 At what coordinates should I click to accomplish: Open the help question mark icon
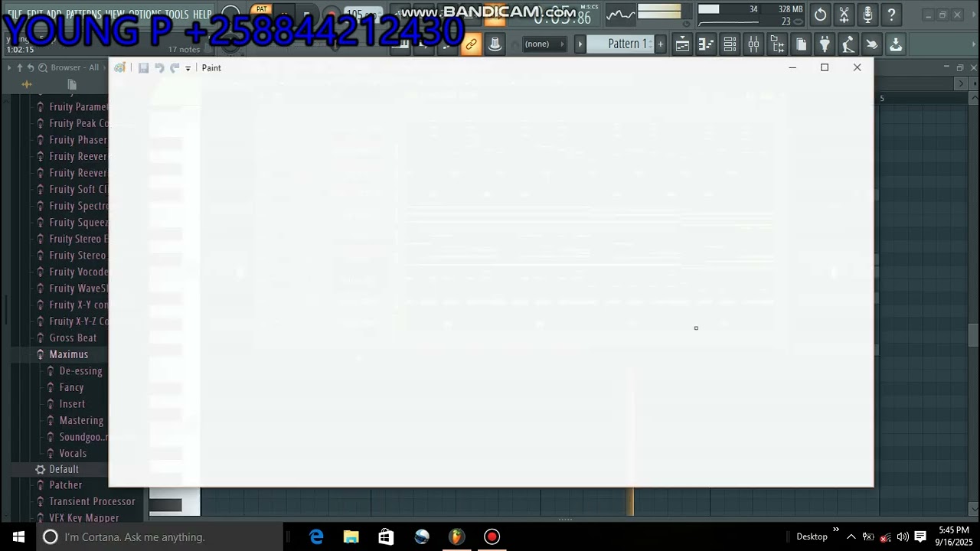[x=891, y=15]
